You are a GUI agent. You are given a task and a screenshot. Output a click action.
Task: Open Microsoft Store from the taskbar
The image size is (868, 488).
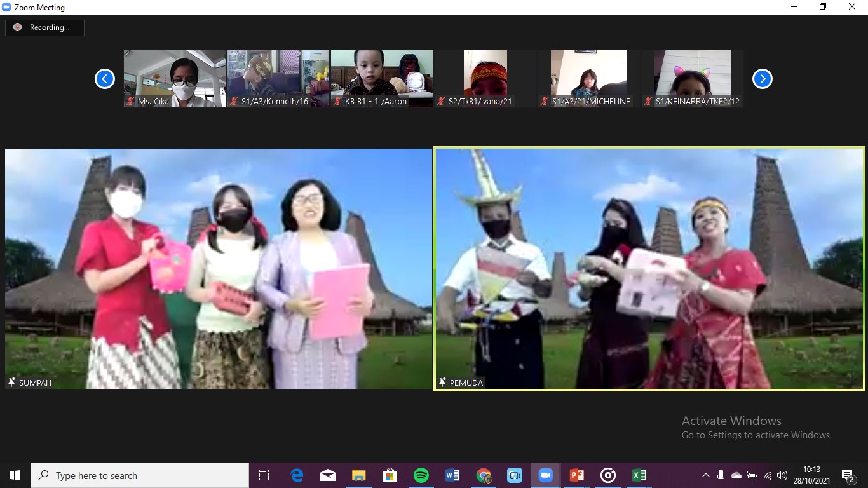click(390, 475)
